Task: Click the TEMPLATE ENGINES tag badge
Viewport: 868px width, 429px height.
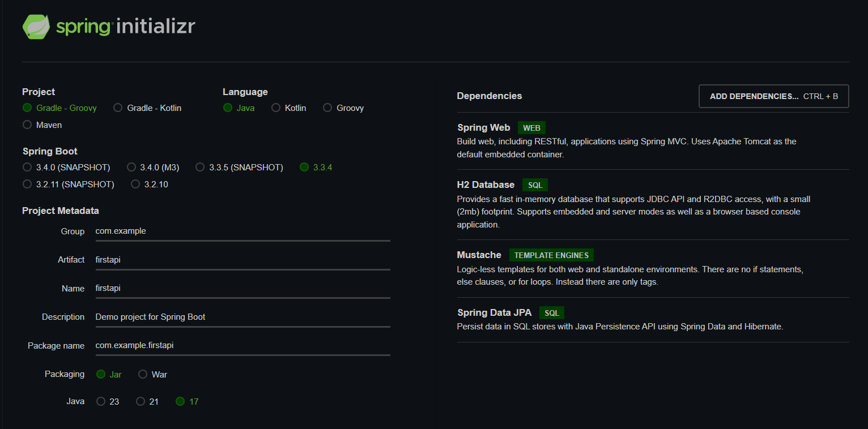Action: click(x=551, y=255)
